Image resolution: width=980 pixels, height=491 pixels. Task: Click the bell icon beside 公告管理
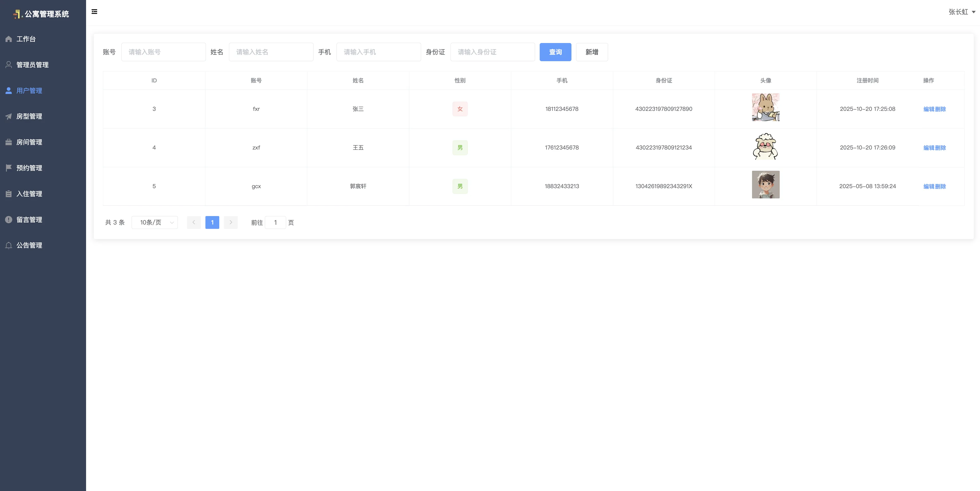pyautogui.click(x=8, y=245)
